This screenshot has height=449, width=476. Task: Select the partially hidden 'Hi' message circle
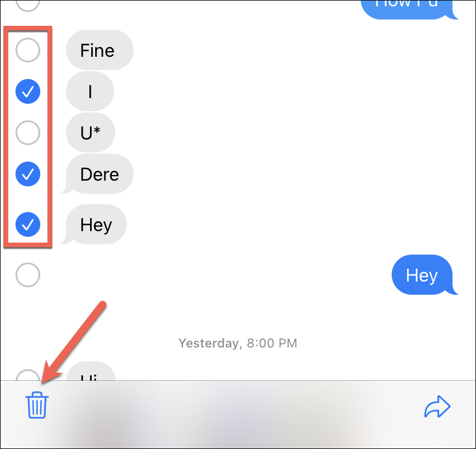[28, 374]
